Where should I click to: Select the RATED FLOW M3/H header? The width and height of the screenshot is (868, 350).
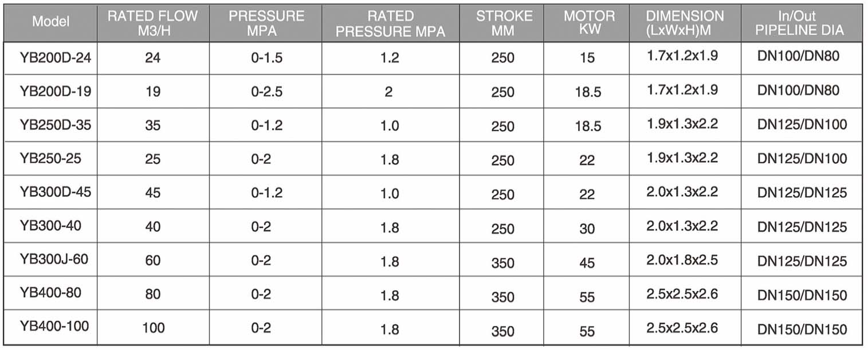(x=153, y=22)
